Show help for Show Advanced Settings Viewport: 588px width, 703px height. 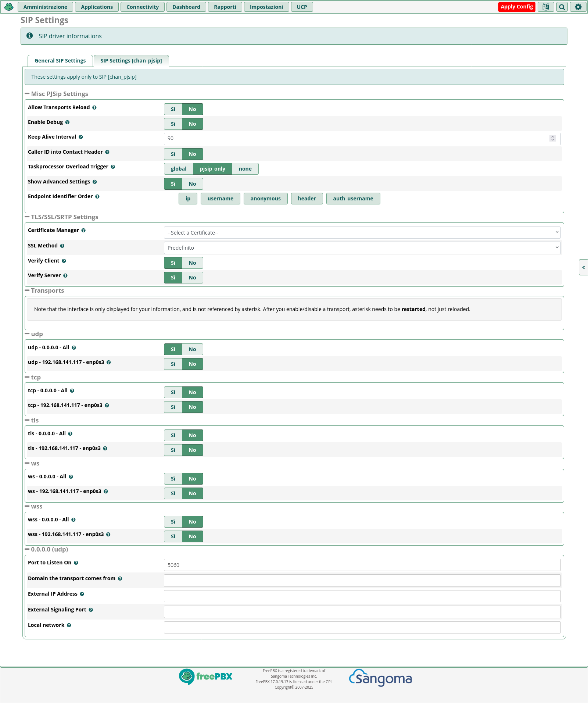tap(95, 182)
